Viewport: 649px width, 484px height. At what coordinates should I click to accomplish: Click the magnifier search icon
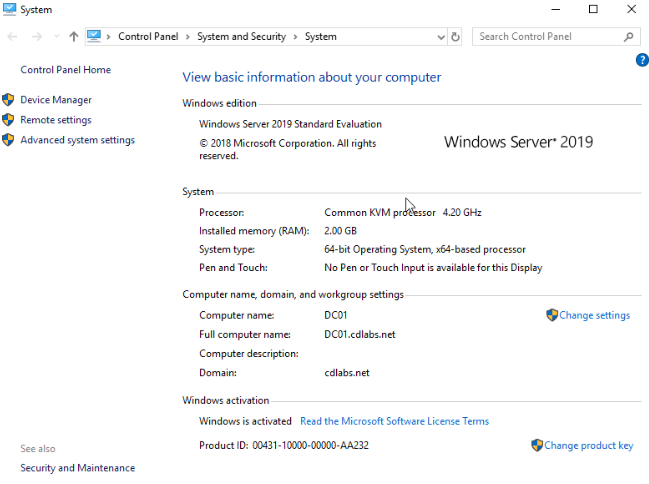click(628, 37)
